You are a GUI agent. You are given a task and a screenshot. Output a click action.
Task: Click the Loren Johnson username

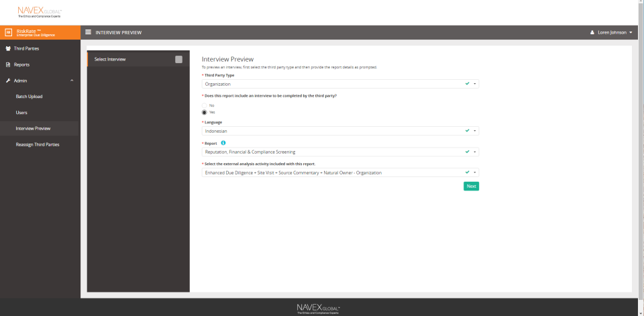[x=612, y=32]
